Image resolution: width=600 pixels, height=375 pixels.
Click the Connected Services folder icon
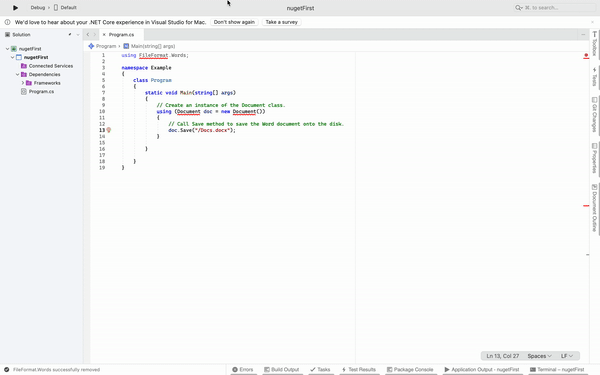click(24, 66)
